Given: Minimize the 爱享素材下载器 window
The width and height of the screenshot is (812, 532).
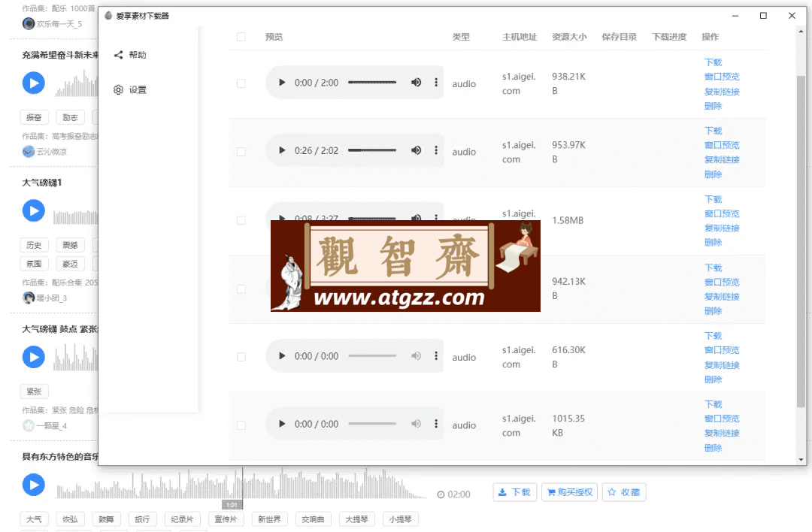Looking at the screenshot, I should [x=735, y=16].
